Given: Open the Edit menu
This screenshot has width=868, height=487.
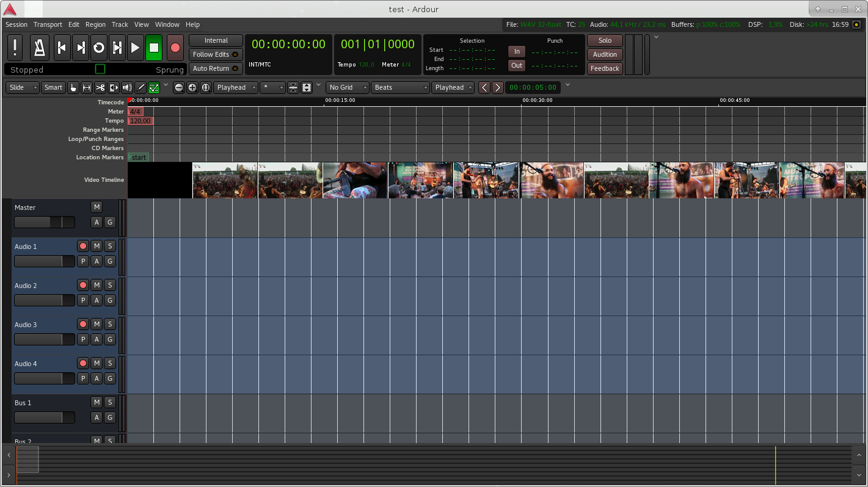Looking at the screenshot, I should point(74,24).
